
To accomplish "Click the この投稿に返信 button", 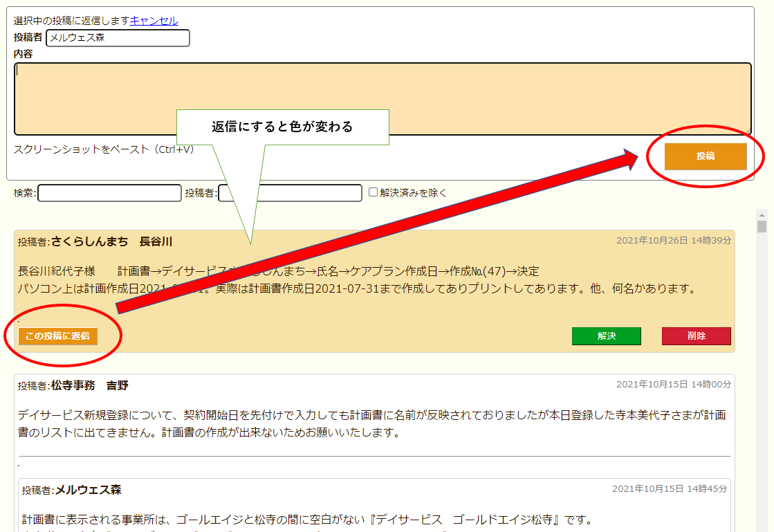I will point(58,336).
